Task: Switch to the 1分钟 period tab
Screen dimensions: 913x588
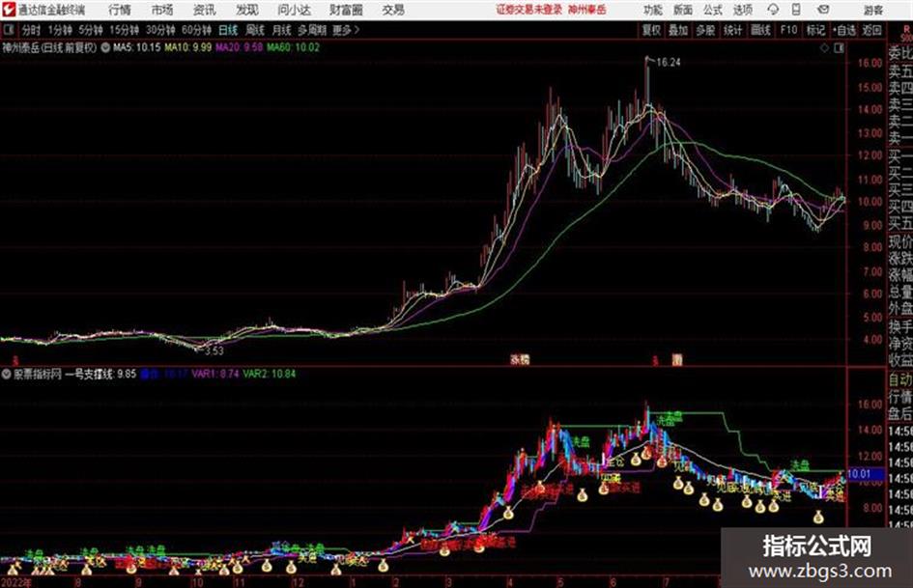Action: [60, 30]
